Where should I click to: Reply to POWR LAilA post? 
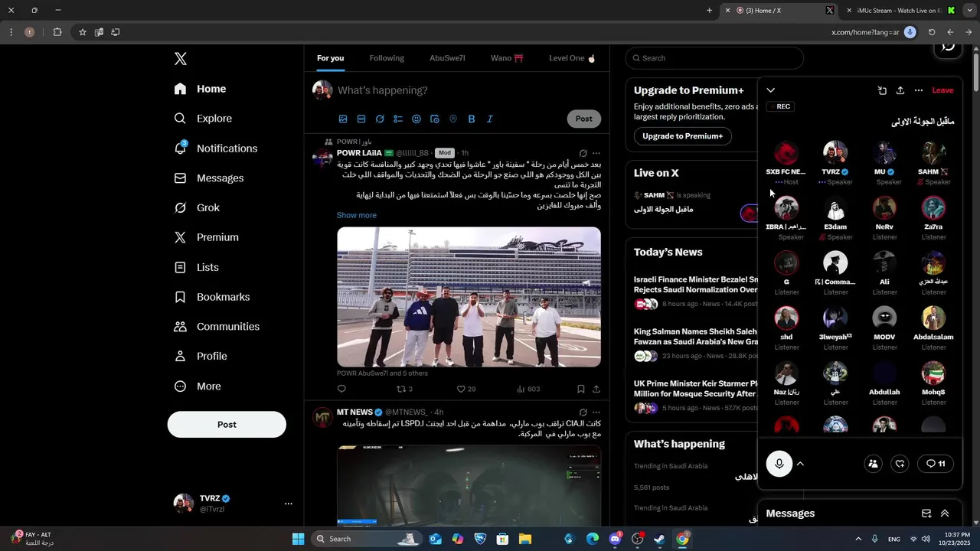[x=341, y=389]
